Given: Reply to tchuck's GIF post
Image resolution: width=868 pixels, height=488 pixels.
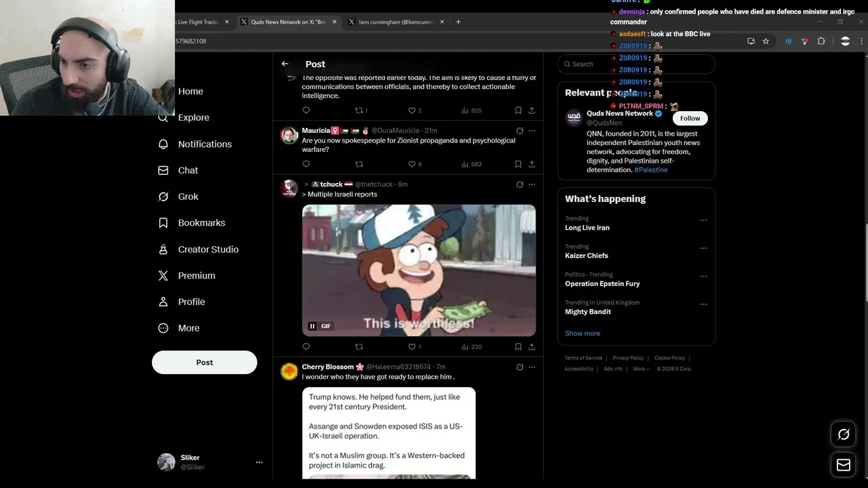Looking at the screenshot, I should coord(306,346).
